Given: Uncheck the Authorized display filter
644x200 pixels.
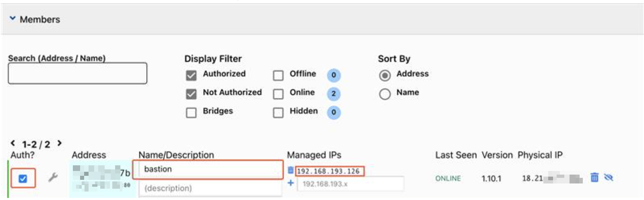Looking at the screenshot, I should (191, 75).
